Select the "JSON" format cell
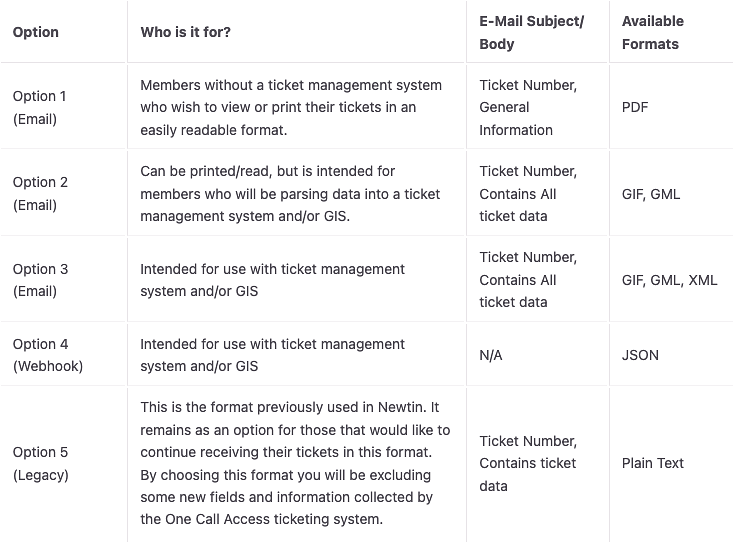733x543 pixels. 640,355
